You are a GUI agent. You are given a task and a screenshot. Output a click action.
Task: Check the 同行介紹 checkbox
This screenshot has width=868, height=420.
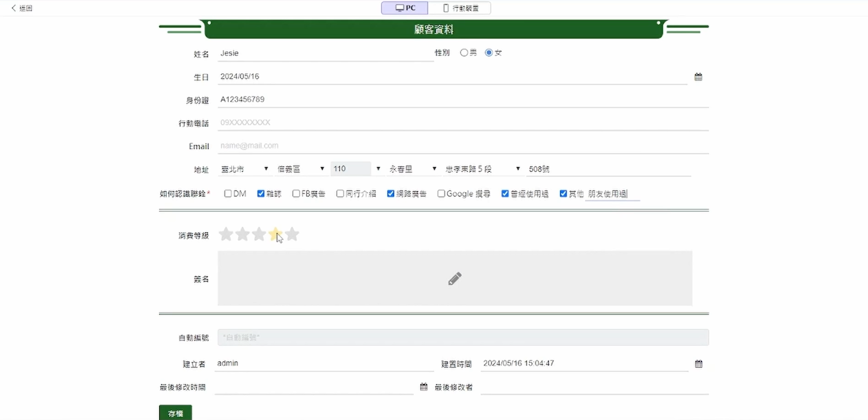(340, 194)
